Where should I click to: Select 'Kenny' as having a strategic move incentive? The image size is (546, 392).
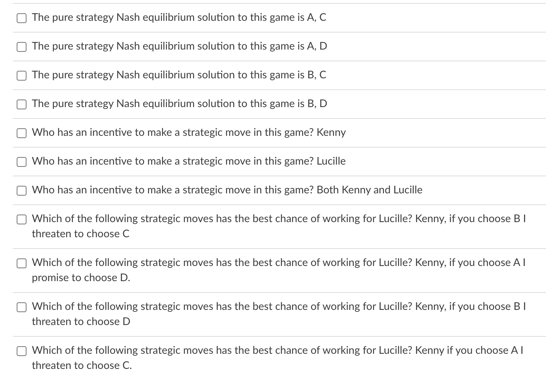(x=22, y=133)
